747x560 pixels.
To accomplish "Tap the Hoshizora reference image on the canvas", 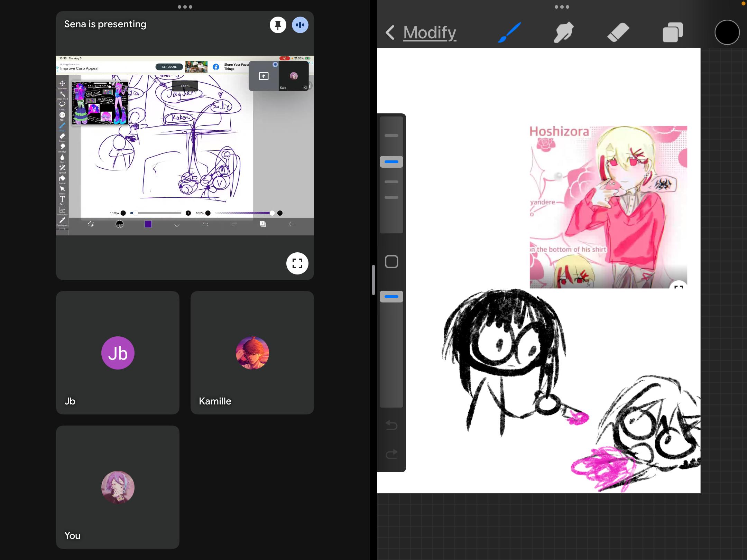I will tap(608, 207).
